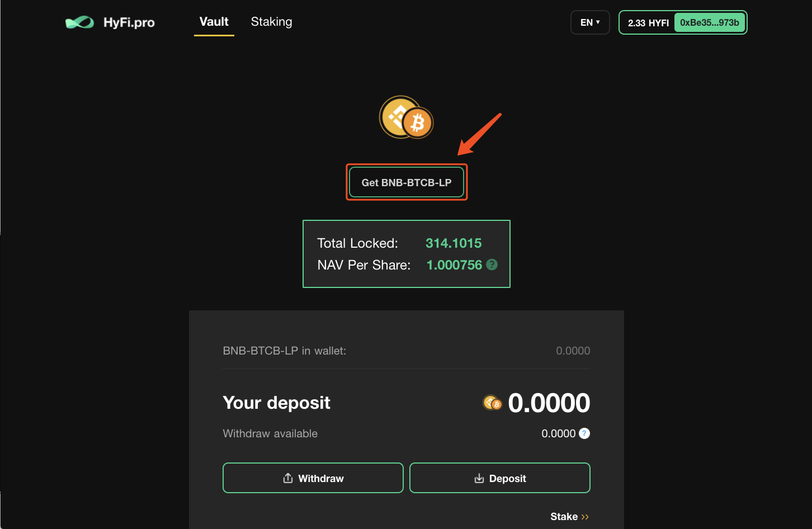The width and height of the screenshot is (812, 529).
Task: Click the upload icon in Withdraw button
Action: pyautogui.click(x=288, y=478)
